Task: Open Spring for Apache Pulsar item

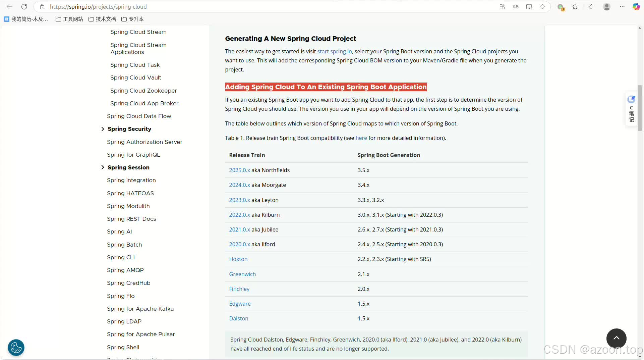Action: [141, 334]
